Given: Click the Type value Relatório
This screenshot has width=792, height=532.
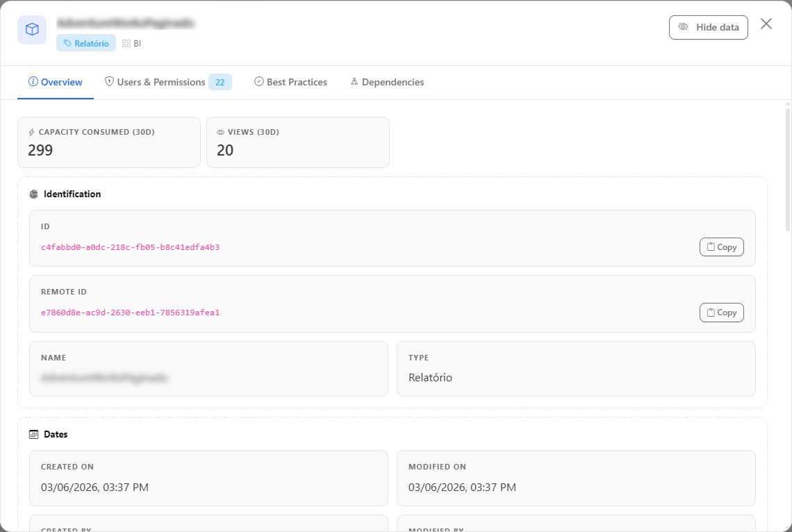Looking at the screenshot, I should [x=430, y=378].
